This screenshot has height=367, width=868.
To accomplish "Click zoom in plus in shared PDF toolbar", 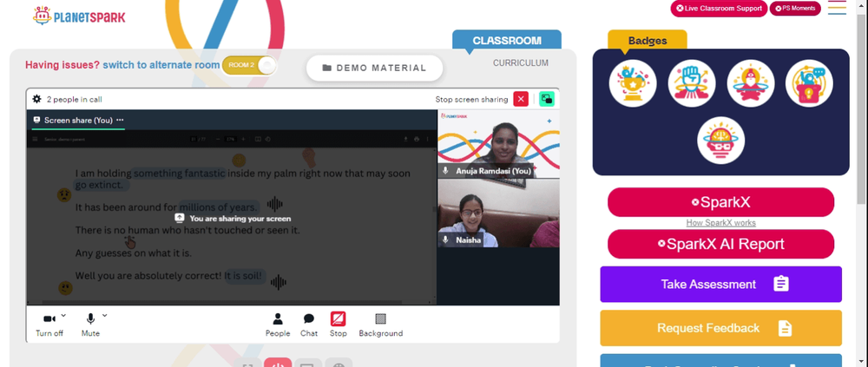I will [243, 139].
